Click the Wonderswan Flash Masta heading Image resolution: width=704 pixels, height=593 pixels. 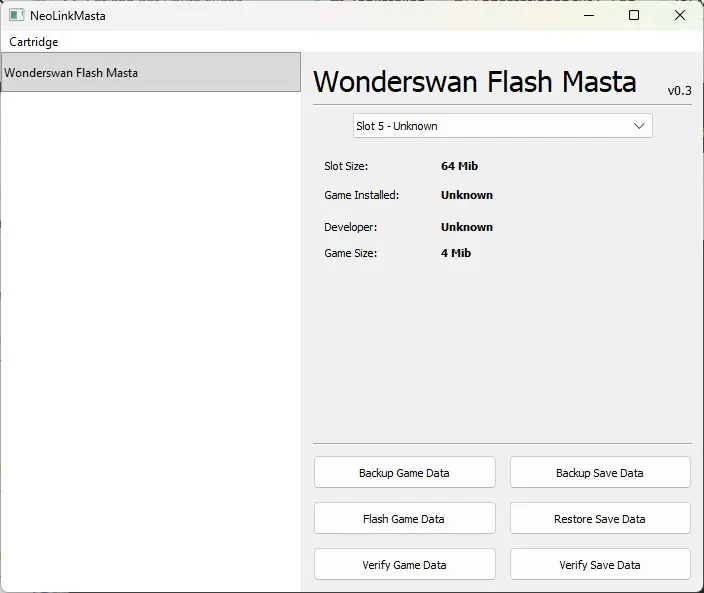coord(475,82)
